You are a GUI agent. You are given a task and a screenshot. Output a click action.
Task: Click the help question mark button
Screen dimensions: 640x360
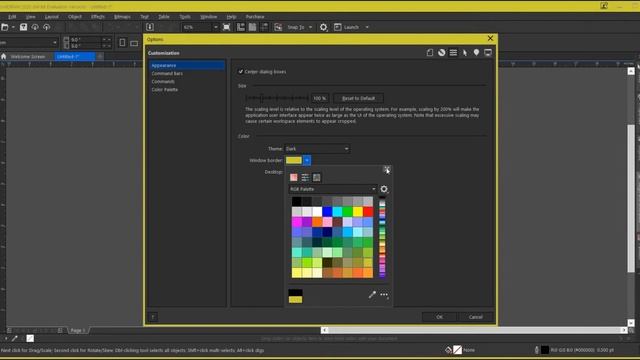click(x=153, y=317)
